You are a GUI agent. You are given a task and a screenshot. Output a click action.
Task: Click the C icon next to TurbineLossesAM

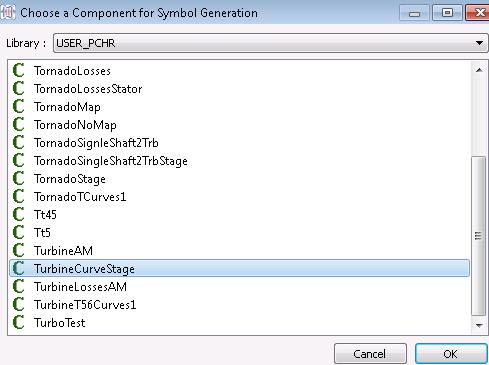pos(18,287)
